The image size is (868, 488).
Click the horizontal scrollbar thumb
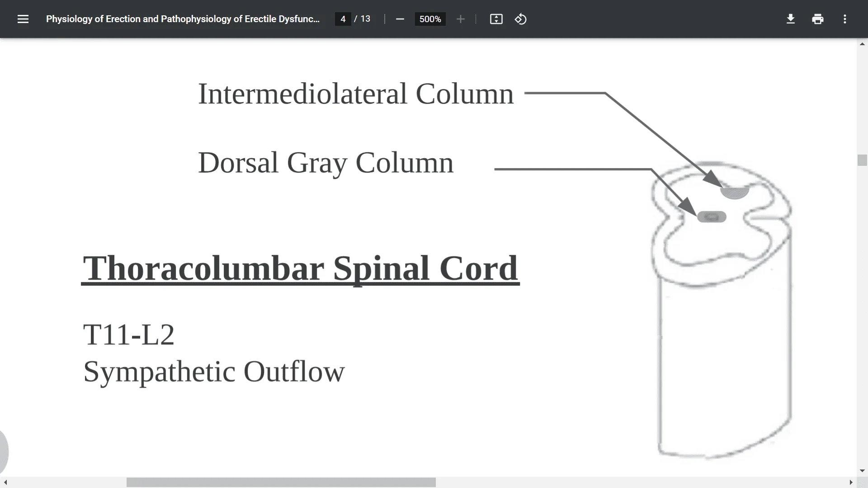coord(281,482)
